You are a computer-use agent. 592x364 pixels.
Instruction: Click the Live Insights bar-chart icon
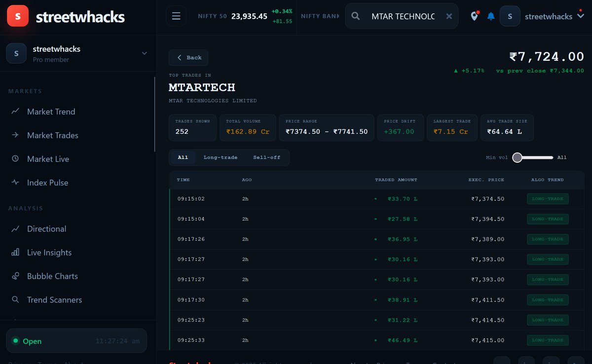coord(15,253)
